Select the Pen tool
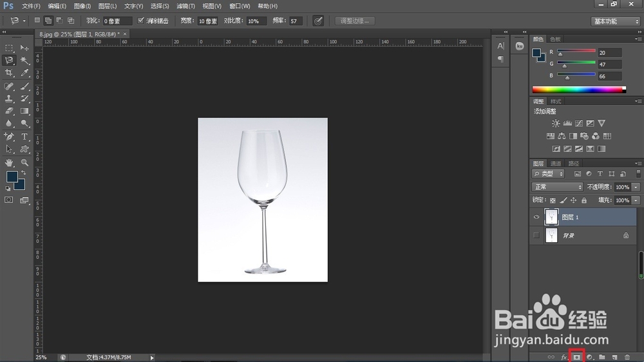The height and width of the screenshot is (362, 644). pyautogui.click(x=8, y=137)
